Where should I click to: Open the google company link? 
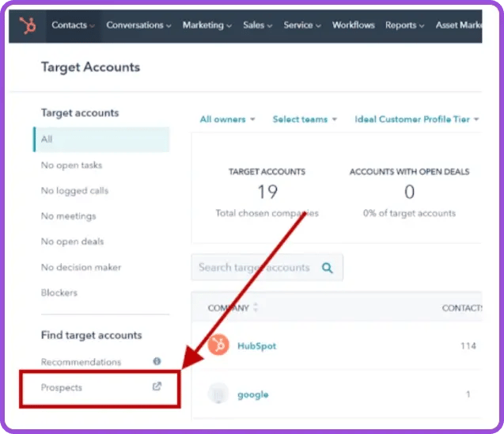[252, 394]
